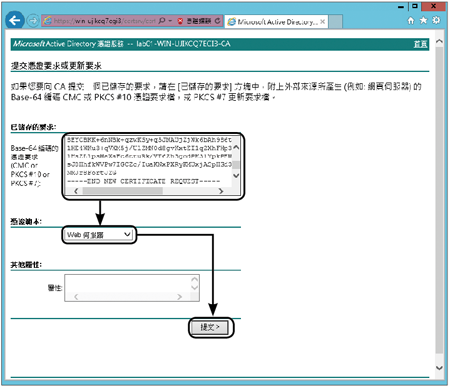Go back with the browser back arrow
Viewport: 450px width, 388px height.
[x=15, y=21]
